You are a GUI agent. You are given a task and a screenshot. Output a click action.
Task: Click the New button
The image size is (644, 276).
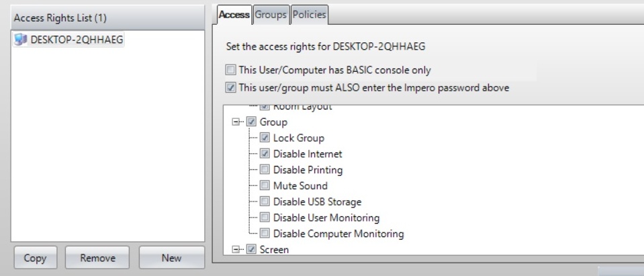pos(171,257)
